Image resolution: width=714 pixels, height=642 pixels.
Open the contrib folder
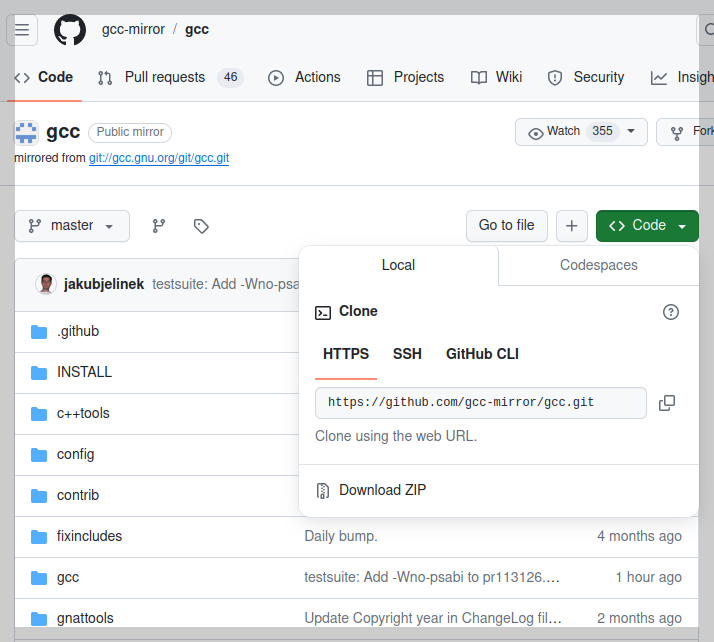(x=78, y=495)
